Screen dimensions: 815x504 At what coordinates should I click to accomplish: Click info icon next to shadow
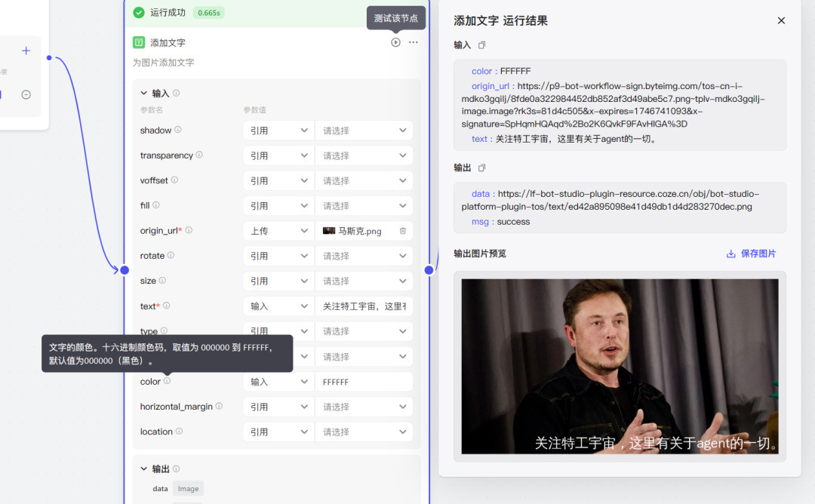tap(178, 130)
